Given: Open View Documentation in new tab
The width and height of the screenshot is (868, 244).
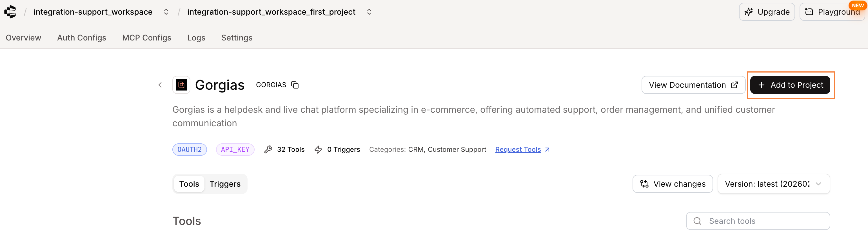Looking at the screenshot, I should point(693,85).
